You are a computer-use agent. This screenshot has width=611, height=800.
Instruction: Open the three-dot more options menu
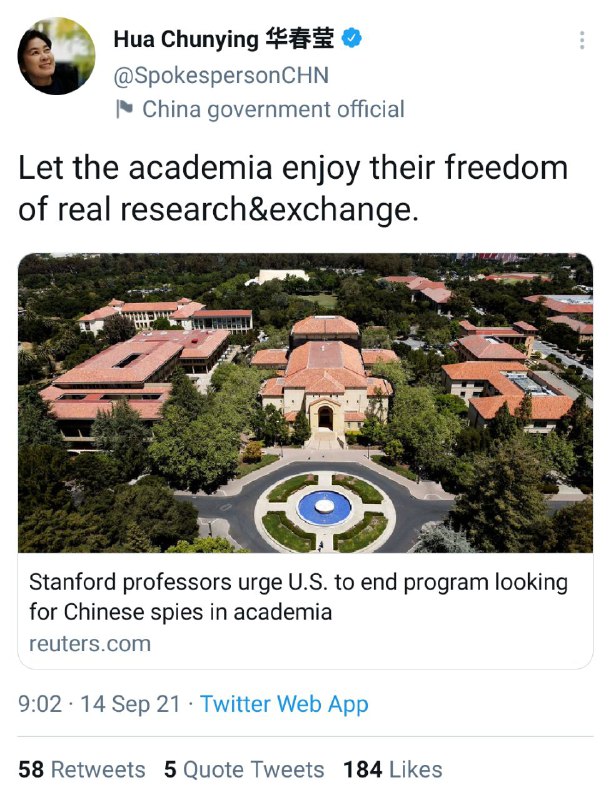pyautogui.click(x=582, y=40)
